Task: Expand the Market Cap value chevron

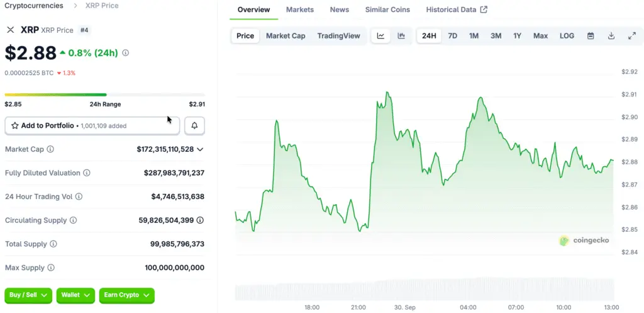Action: (200, 149)
